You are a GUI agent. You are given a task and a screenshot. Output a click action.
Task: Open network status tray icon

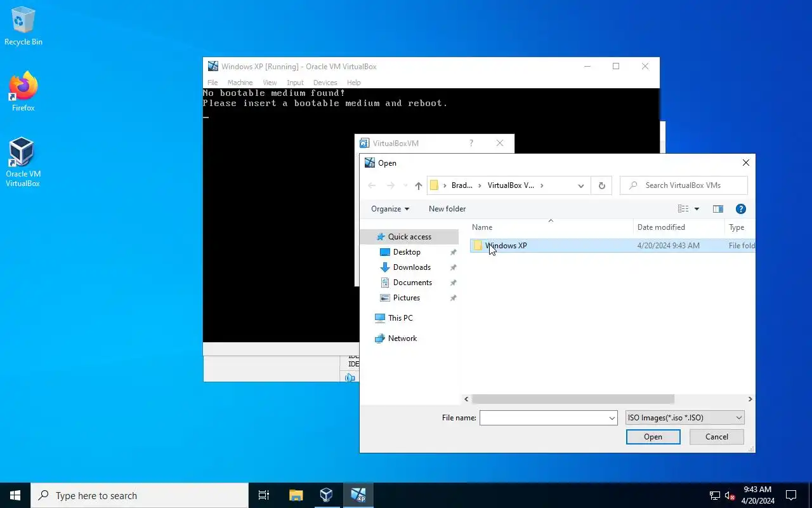tap(714, 495)
